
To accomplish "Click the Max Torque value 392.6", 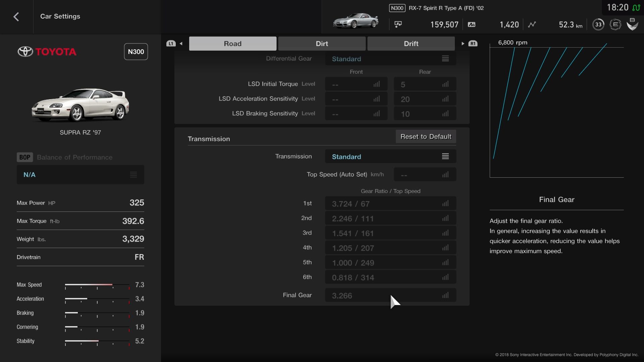I will (x=133, y=221).
